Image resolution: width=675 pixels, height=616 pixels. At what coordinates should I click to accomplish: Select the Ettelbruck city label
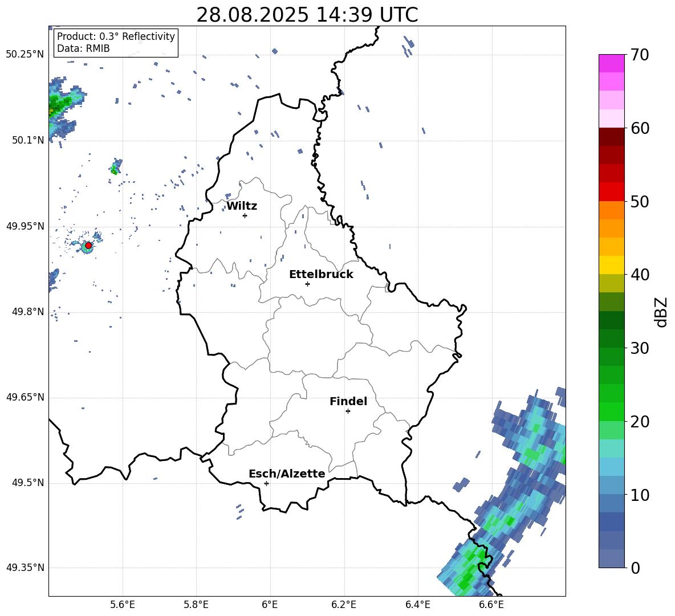pyautogui.click(x=321, y=275)
